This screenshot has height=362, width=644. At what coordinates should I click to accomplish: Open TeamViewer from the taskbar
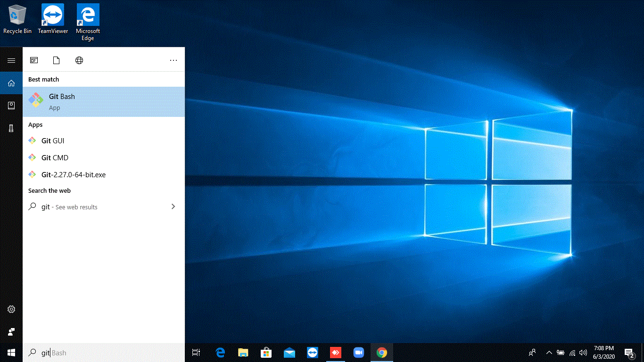pos(313,353)
